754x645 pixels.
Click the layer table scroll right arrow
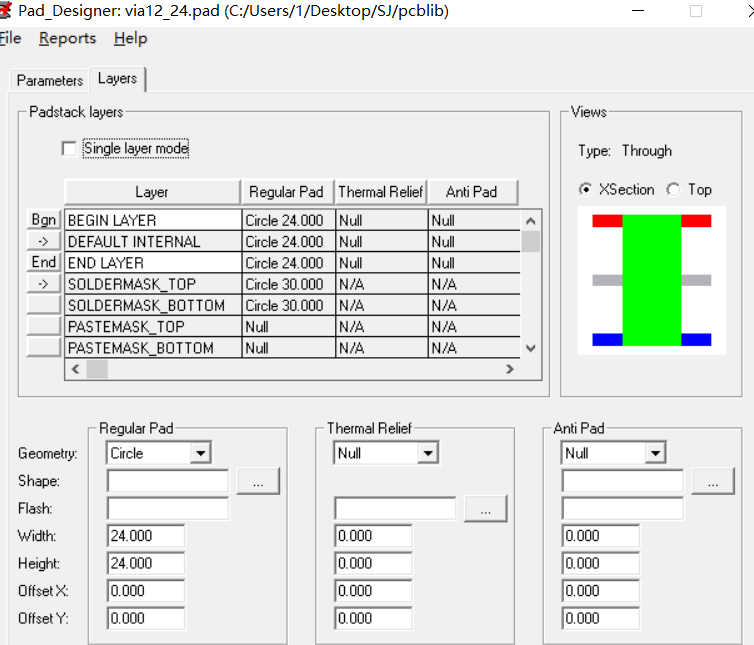pos(510,369)
